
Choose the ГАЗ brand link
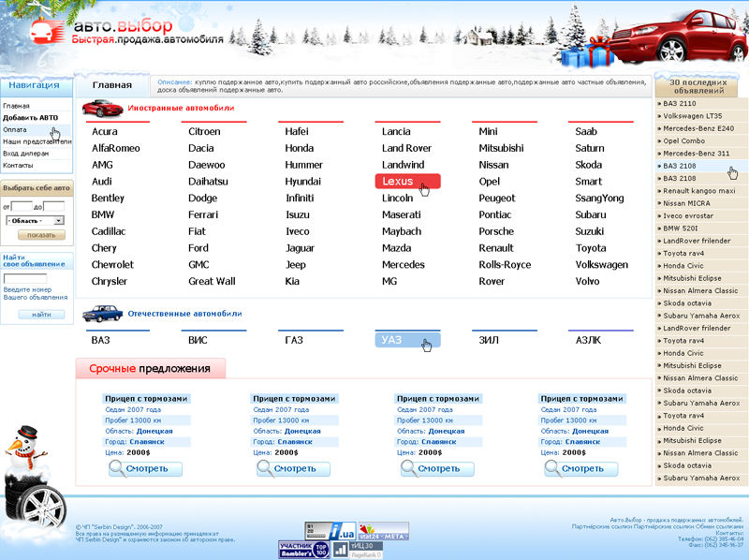294,340
